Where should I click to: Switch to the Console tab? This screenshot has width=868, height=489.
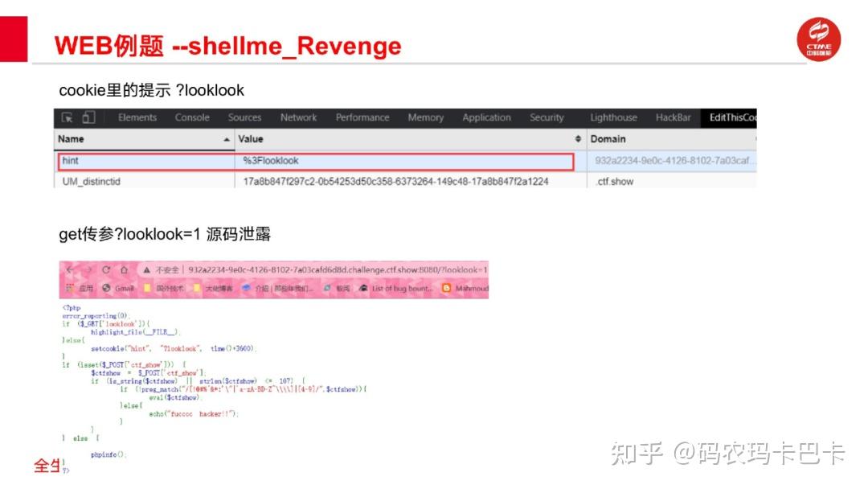[192, 117]
